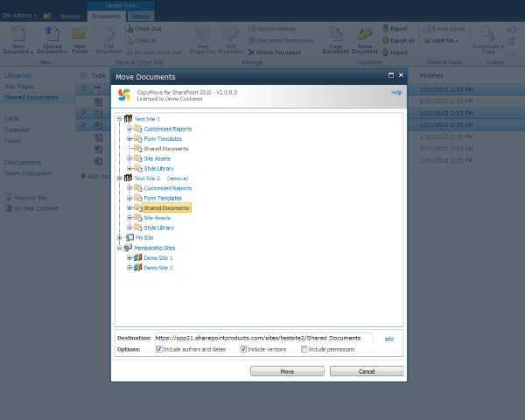Enable Include permissions checkbox
This screenshot has width=525, height=420.
point(304,349)
